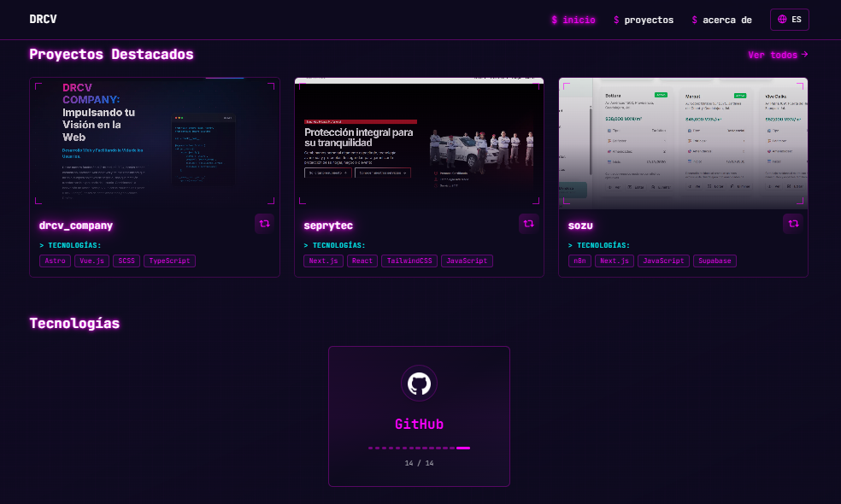
Task: Select the TailwindCSS tag on seprytec
Action: [x=409, y=261]
